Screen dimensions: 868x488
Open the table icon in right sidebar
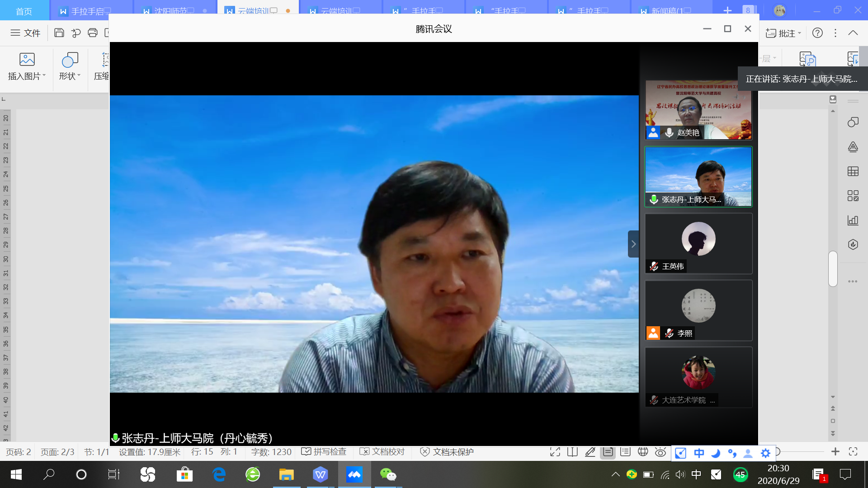click(853, 171)
